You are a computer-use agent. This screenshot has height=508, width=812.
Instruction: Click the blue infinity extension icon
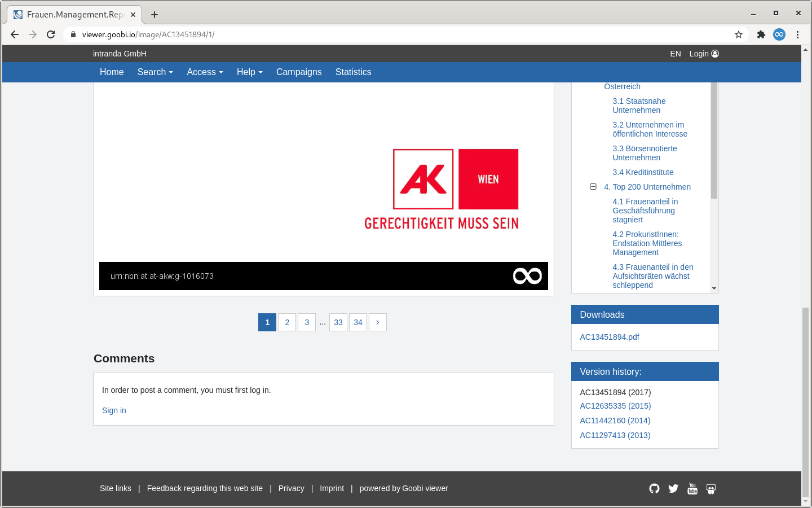pos(779,34)
